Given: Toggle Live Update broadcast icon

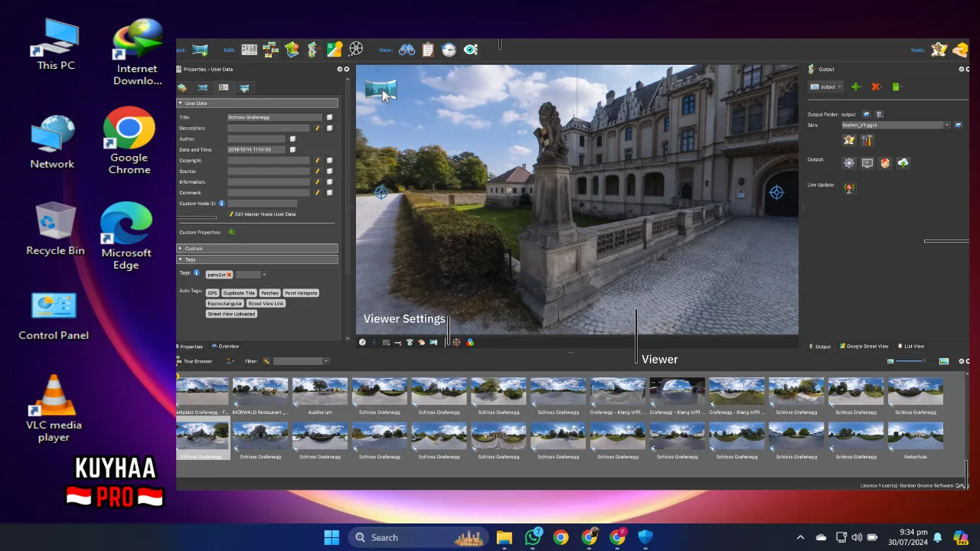Looking at the screenshot, I should (848, 187).
